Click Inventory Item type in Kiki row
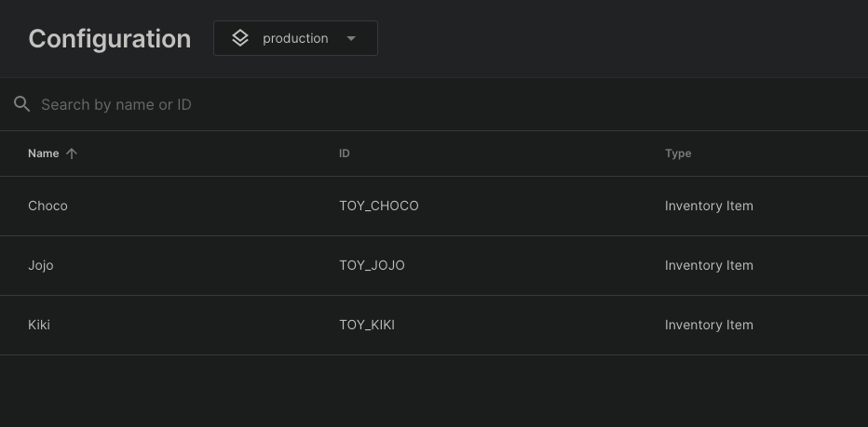868x427 pixels. 709,325
